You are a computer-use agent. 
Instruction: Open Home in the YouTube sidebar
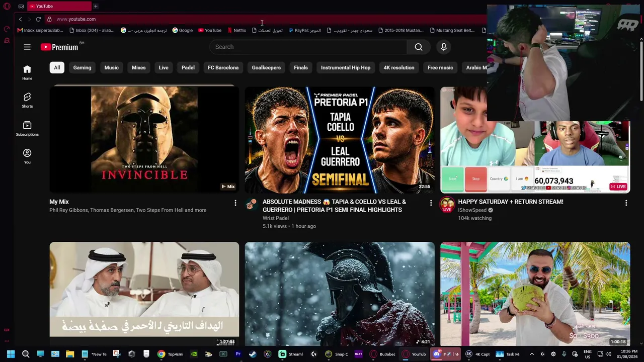click(27, 72)
